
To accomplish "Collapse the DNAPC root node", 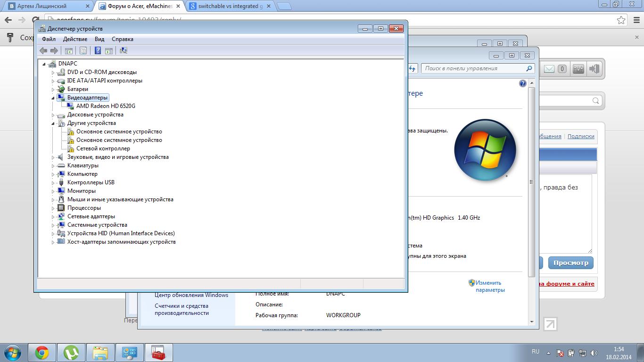I will click(44, 64).
